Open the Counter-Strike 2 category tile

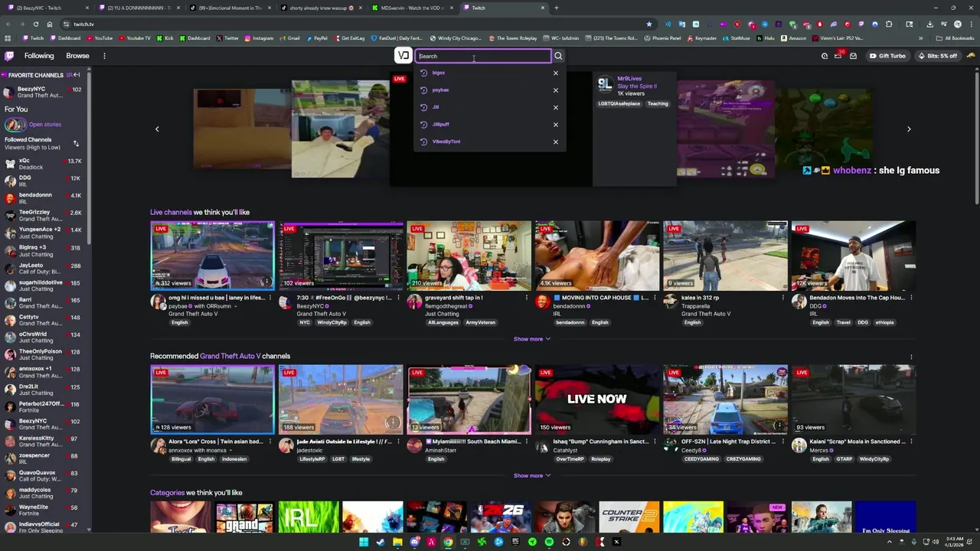pos(629,517)
